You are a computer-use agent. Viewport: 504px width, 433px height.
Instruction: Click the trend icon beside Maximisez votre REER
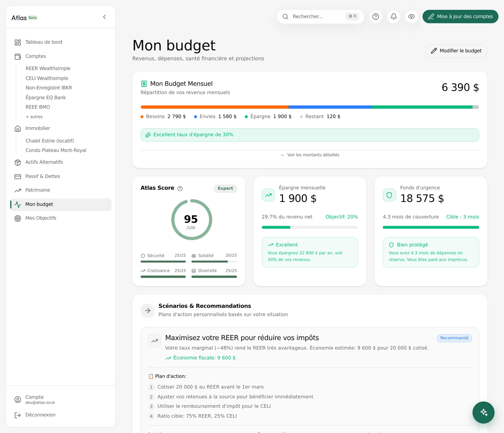pyautogui.click(x=155, y=341)
